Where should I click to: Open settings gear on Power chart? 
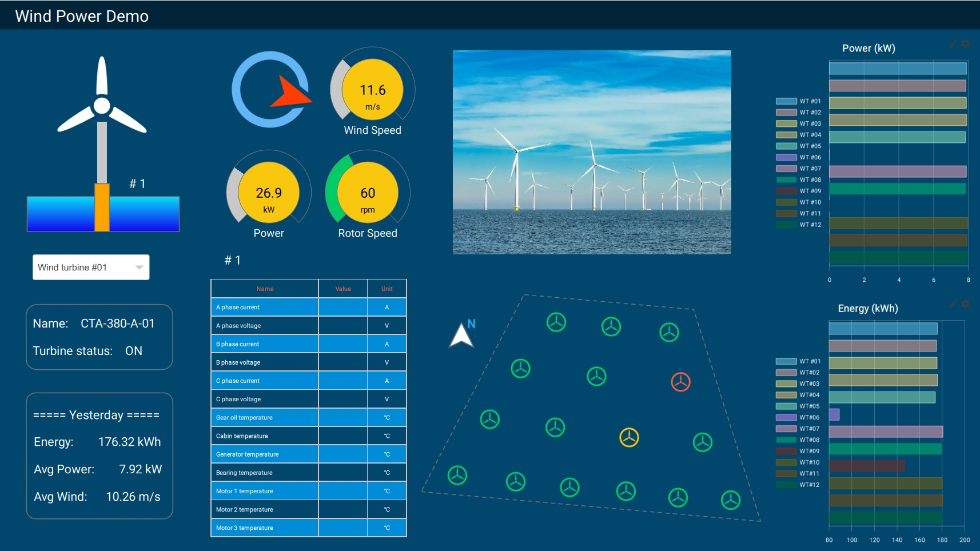(966, 44)
